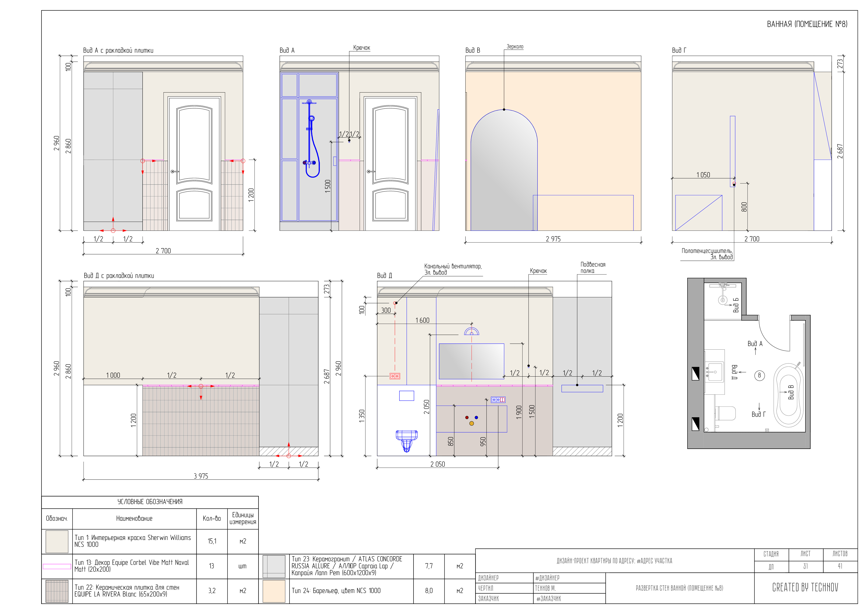Click the blue socket block above the vanity
Viewport: 868px width, 614px height.
click(498, 400)
